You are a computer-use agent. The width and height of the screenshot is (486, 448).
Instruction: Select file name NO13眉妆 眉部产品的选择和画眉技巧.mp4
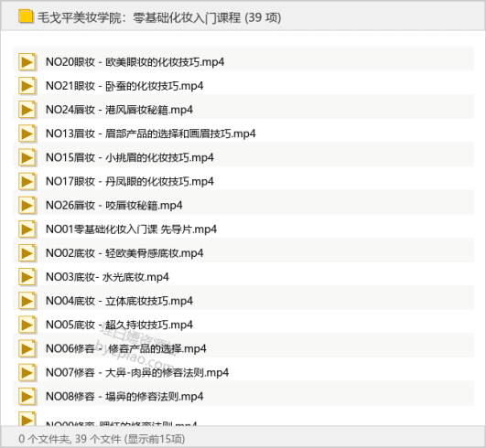151,133
